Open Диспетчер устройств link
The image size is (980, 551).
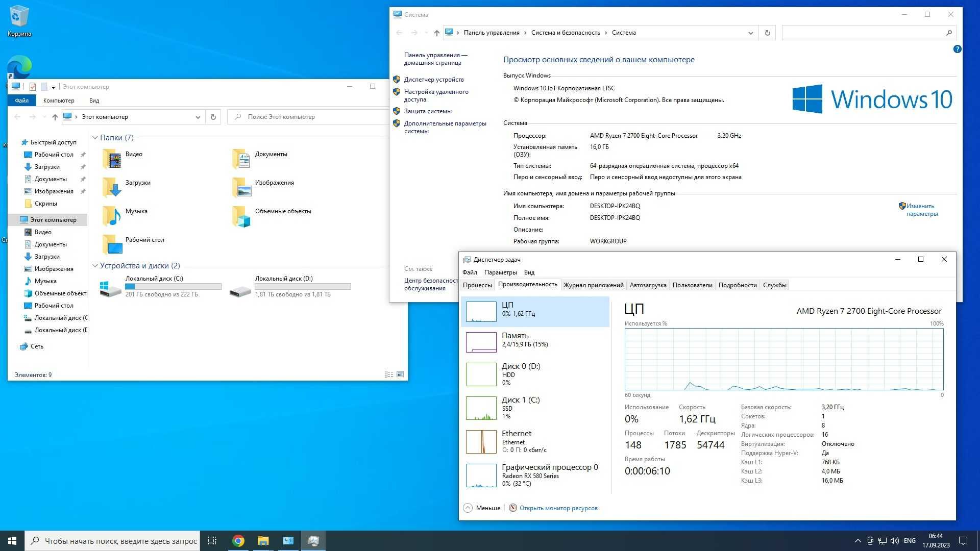pyautogui.click(x=434, y=80)
